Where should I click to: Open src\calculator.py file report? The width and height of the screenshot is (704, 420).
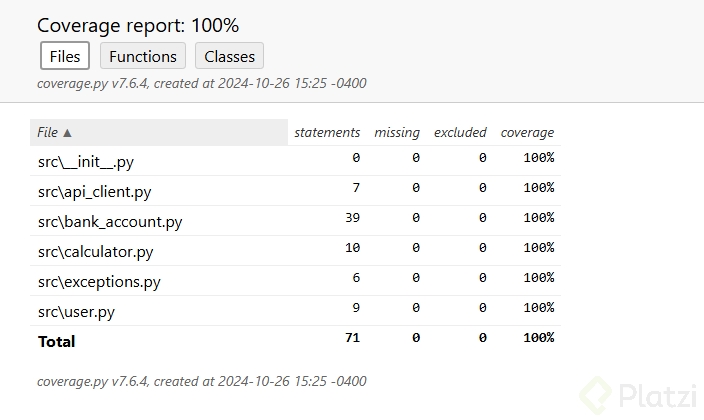[x=95, y=252]
